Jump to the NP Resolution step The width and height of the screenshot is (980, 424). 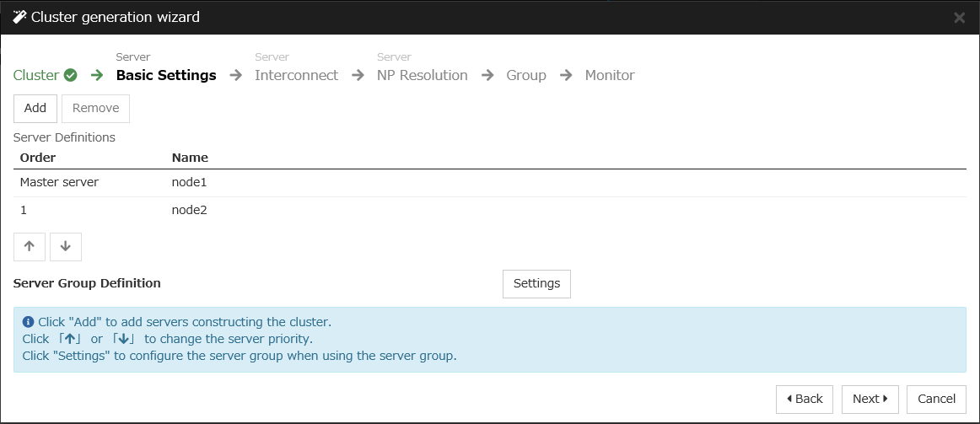tap(422, 75)
